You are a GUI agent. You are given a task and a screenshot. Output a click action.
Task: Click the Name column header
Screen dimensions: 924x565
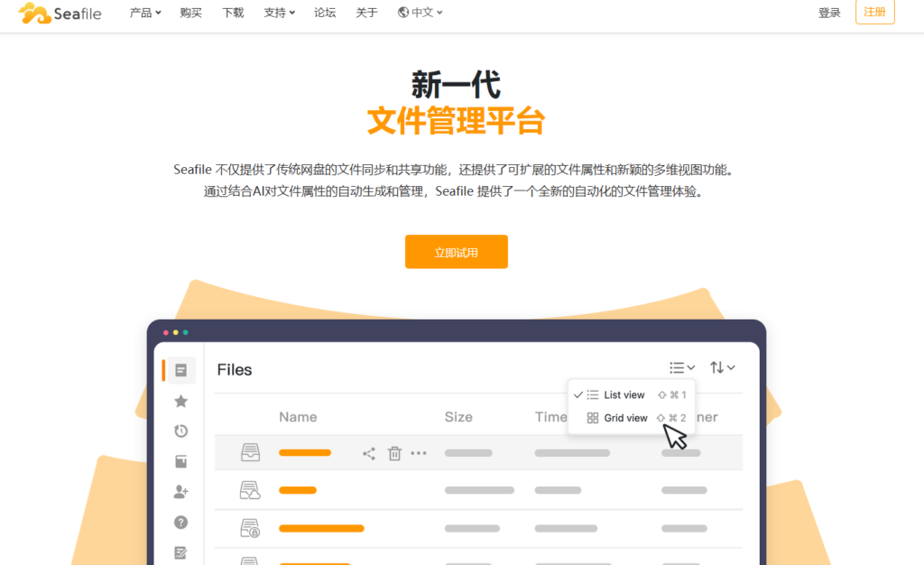tap(298, 417)
